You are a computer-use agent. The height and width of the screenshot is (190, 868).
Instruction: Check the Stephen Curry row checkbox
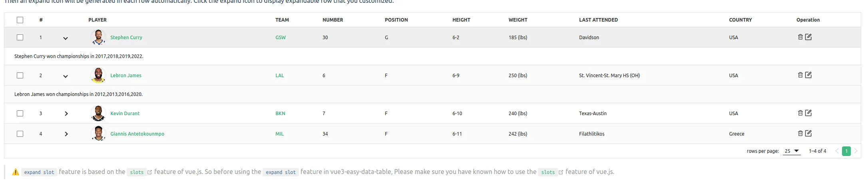tap(20, 38)
